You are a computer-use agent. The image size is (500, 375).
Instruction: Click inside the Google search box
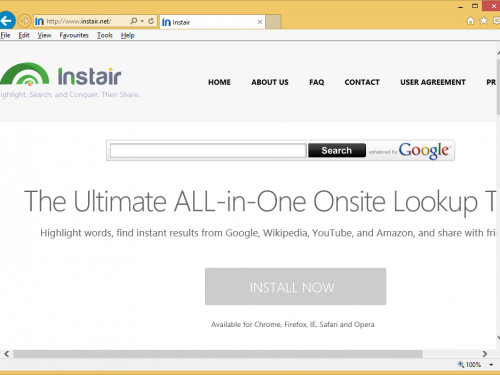(x=208, y=151)
